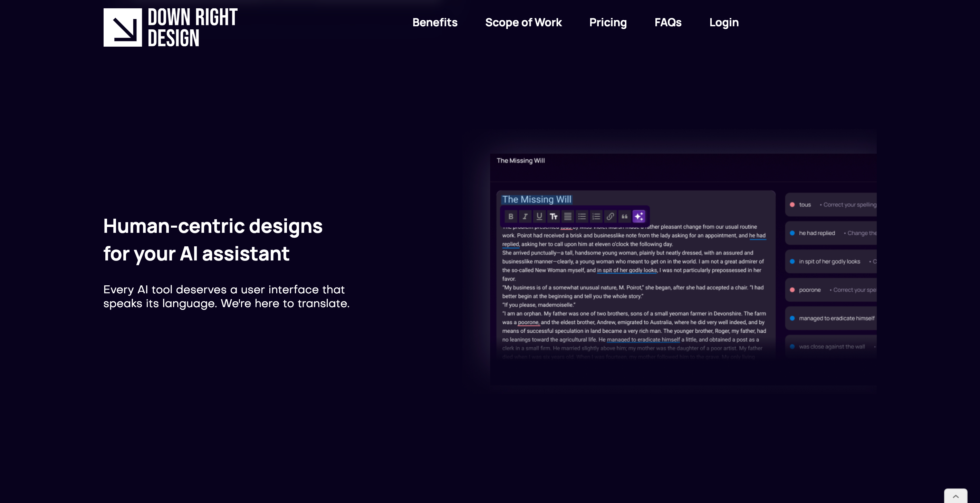Apply justify paragraph alignment
This screenshot has height=503, width=980.
point(568,217)
